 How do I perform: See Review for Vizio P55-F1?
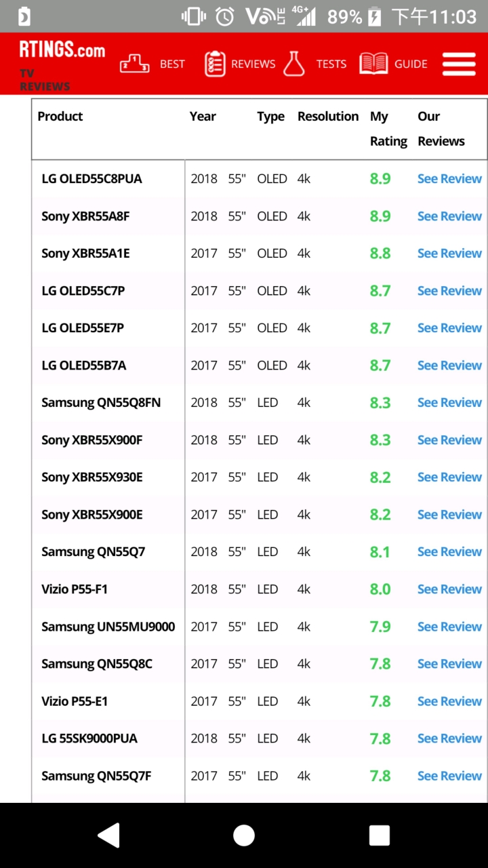[x=449, y=589]
